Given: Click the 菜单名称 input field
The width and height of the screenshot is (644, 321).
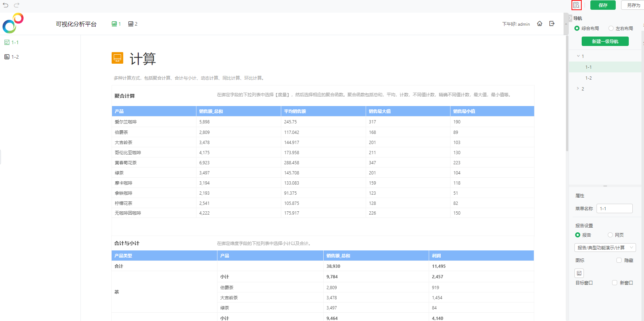Looking at the screenshot, I should [x=614, y=208].
